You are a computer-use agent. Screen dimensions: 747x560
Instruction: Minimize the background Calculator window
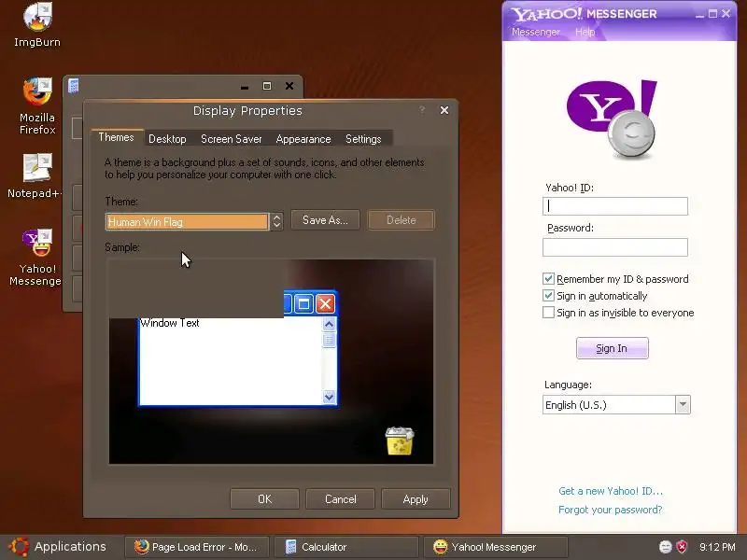pyautogui.click(x=245, y=87)
